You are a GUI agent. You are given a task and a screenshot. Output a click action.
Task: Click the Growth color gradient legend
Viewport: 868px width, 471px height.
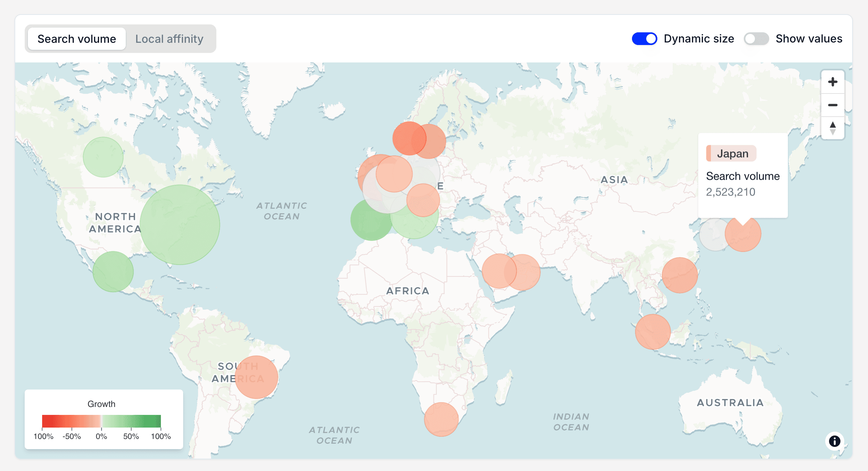coord(101,421)
